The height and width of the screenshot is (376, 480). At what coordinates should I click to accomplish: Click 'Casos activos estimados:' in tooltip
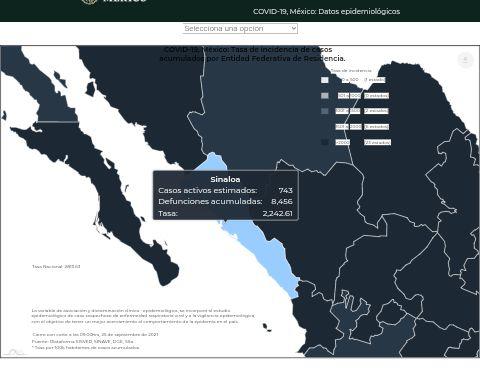(208, 190)
